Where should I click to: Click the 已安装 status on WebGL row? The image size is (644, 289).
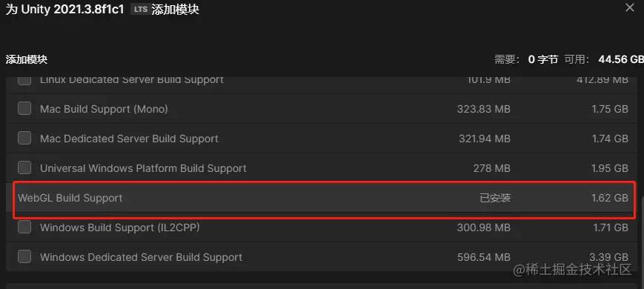pos(495,198)
